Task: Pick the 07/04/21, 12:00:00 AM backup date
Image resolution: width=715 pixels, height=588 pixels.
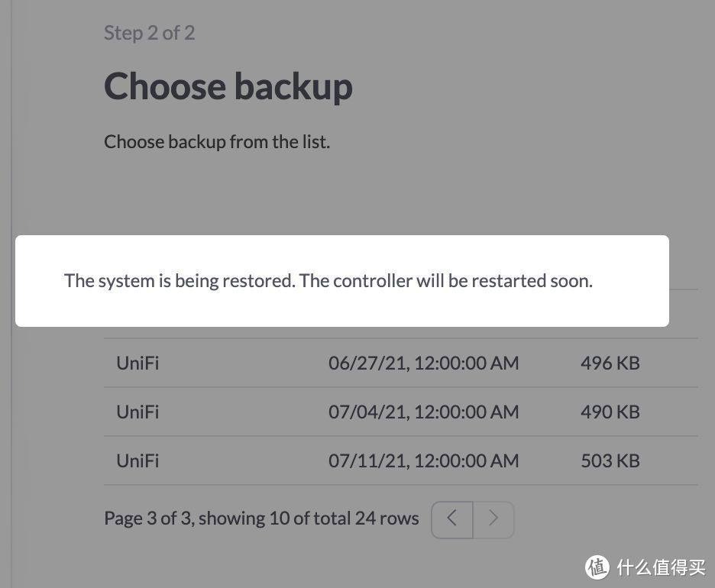Action: [x=423, y=412]
